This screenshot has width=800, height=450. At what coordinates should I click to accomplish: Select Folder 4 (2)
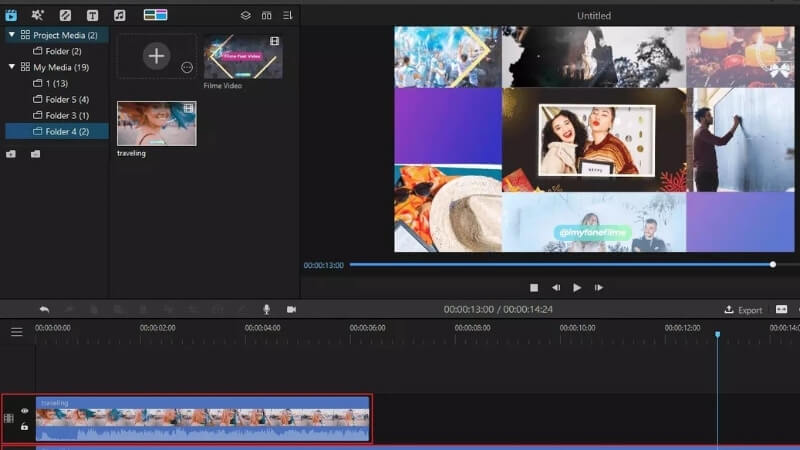pos(57,132)
